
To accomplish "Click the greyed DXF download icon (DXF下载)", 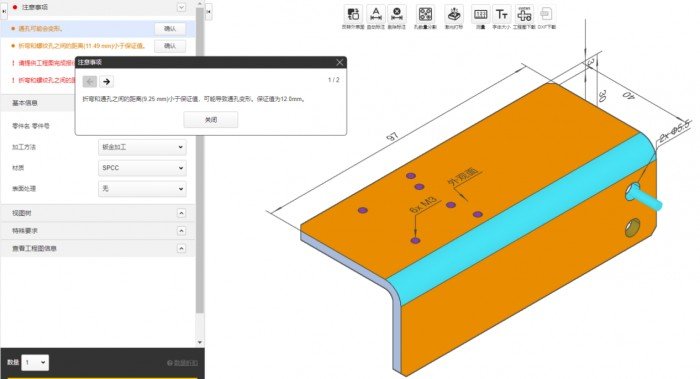I will [x=546, y=14].
